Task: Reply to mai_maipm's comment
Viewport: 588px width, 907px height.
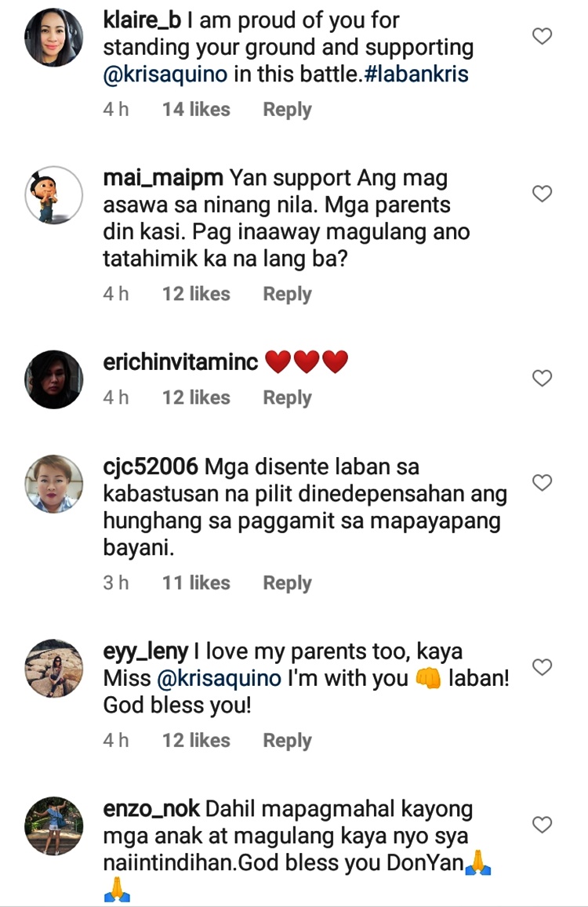Action: (x=287, y=294)
